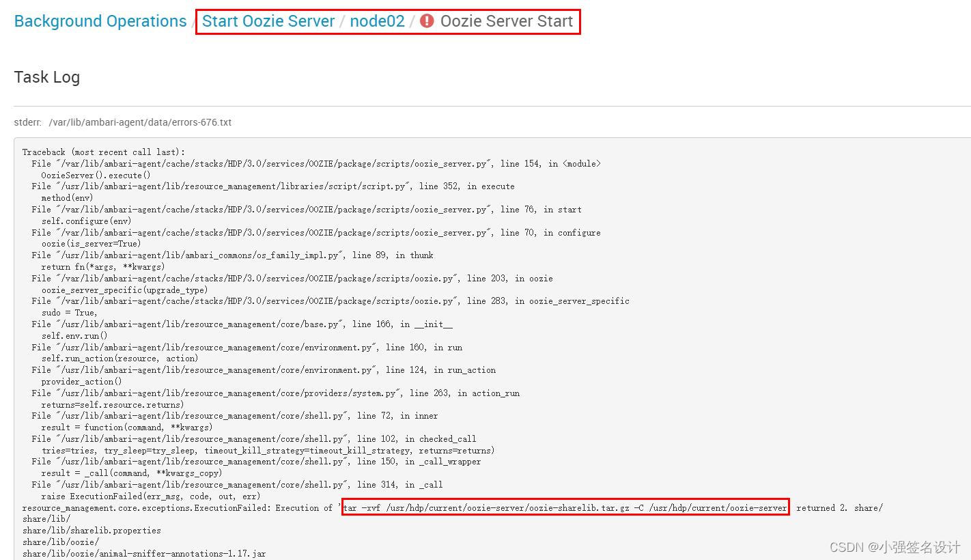Click the 'oozie_server_specific(upgrade_type)' line

[x=124, y=290]
